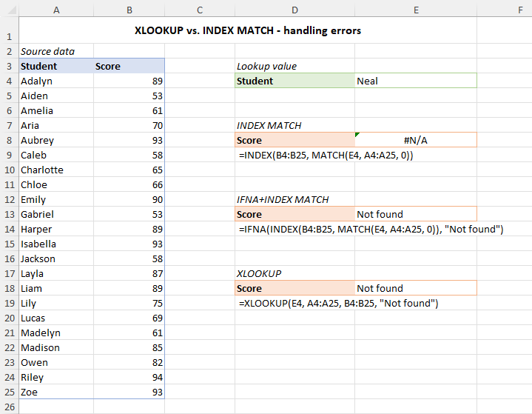The height and width of the screenshot is (414, 532).
Task: Click Riley's score 94
Action: pos(129,377)
